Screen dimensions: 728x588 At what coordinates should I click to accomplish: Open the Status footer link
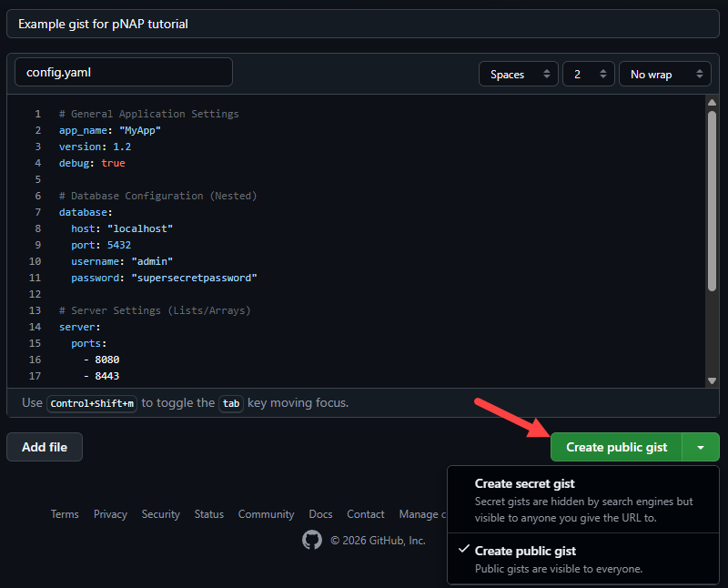point(208,514)
